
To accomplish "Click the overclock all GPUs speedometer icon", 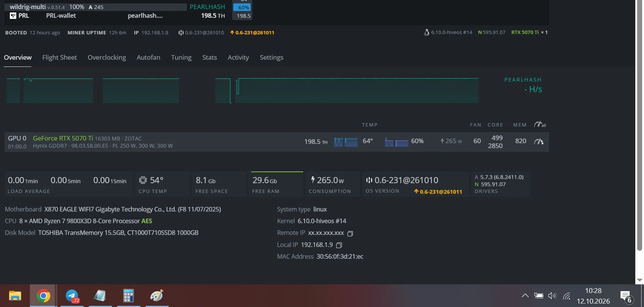I will [540, 124].
